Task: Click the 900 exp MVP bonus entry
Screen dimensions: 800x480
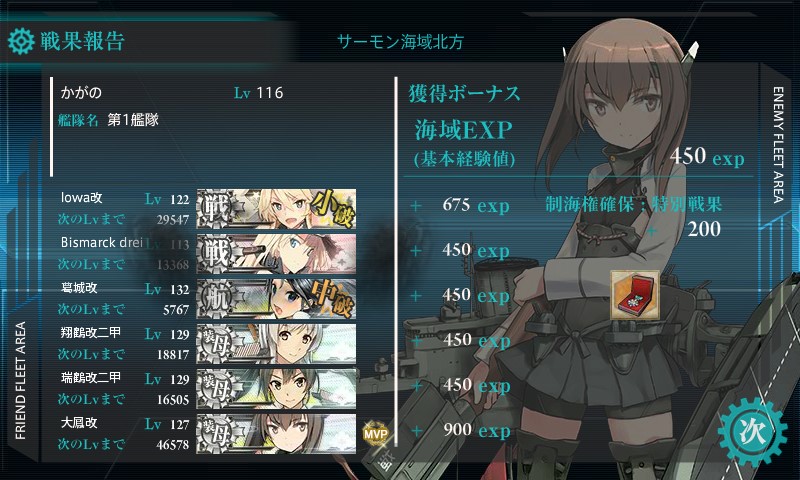Action: pos(477,430)
